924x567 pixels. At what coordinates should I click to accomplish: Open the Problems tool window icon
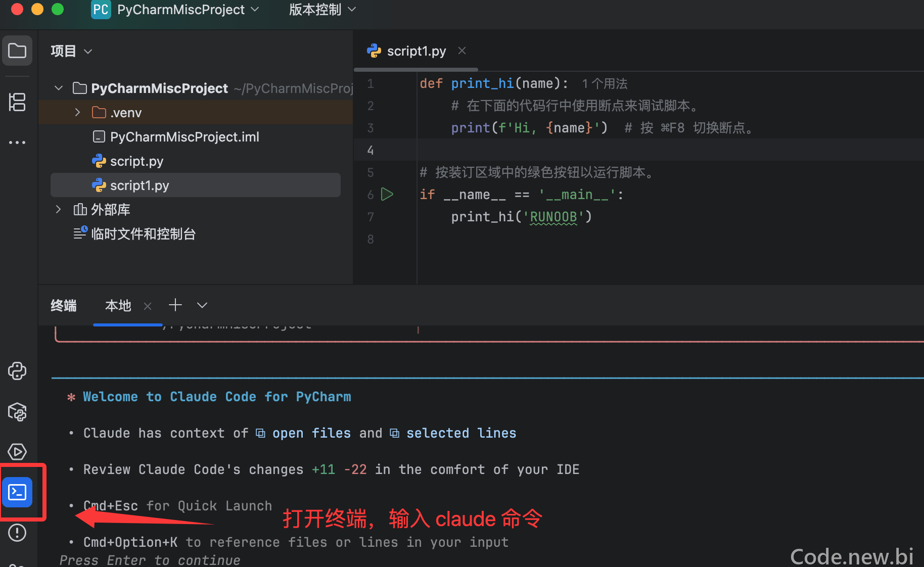pyautogui.click(x=17, y=533)
